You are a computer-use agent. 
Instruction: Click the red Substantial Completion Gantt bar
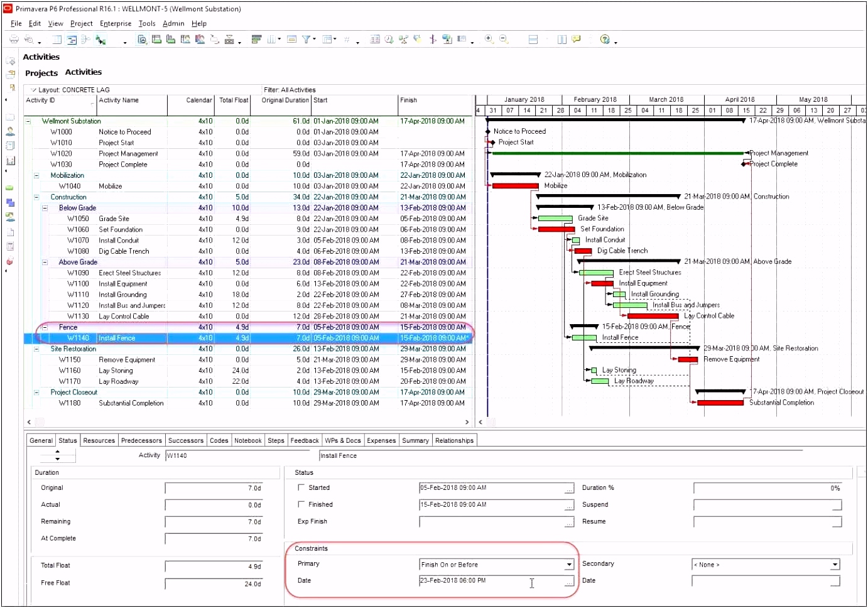(720, 403)
